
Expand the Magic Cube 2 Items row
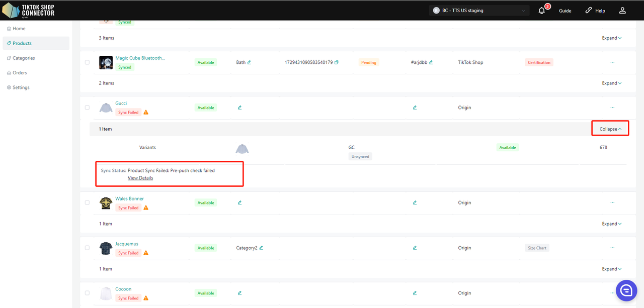tap(612, 83)
